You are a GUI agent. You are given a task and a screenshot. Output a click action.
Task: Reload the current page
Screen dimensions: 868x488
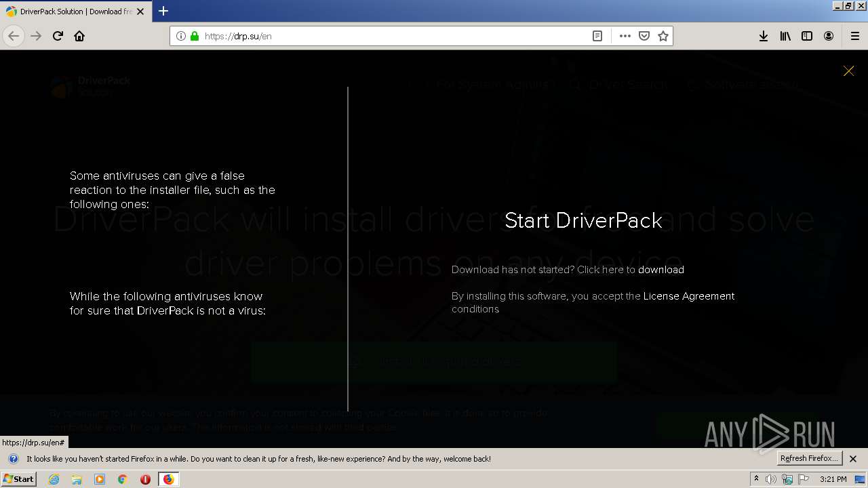pyautogui.click(x=58, y=36)
